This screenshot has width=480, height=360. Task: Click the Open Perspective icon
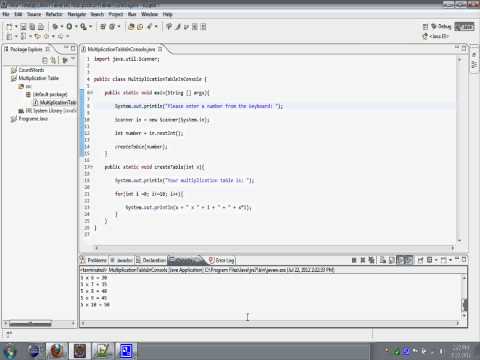click(x=425, y=27)
